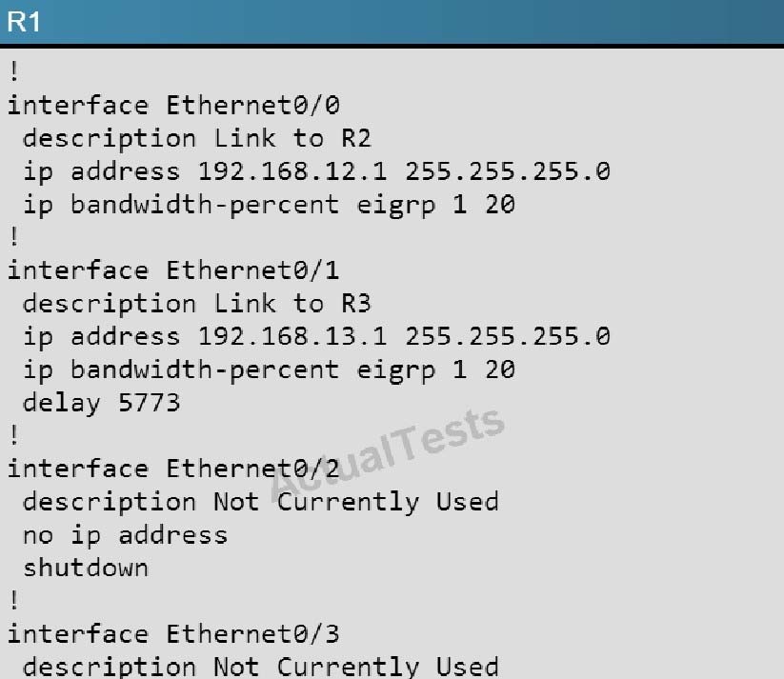This screenshot has width=784, height=679.
Task: Select the interface Ethernet0/3 line
Action: [173, 634]
